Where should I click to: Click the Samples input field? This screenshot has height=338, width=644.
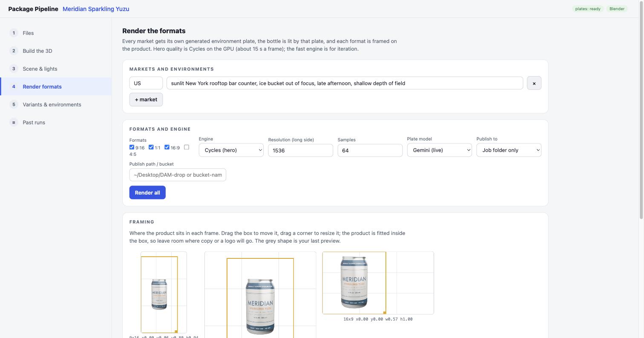(x=370, y=150)
